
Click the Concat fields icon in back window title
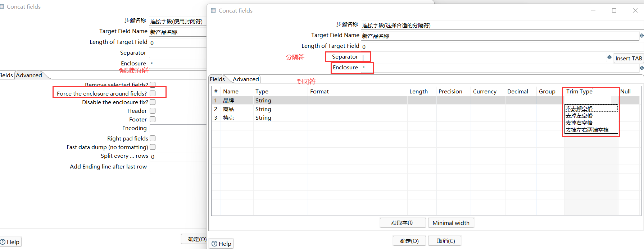click(1, 6)
